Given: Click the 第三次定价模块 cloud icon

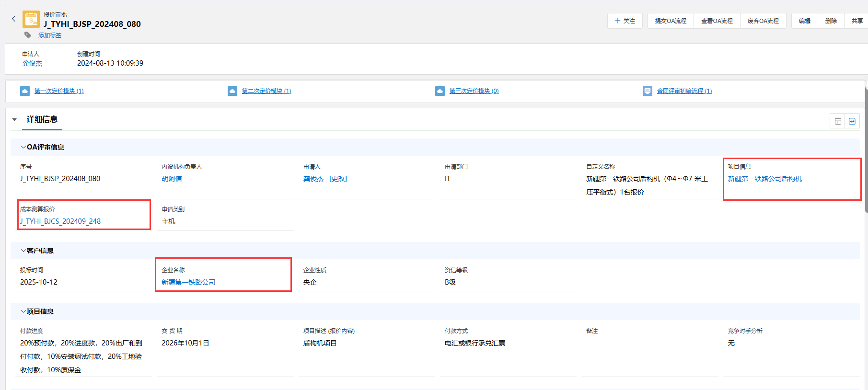Looking at the screenshot, I should tap(440, 91).
